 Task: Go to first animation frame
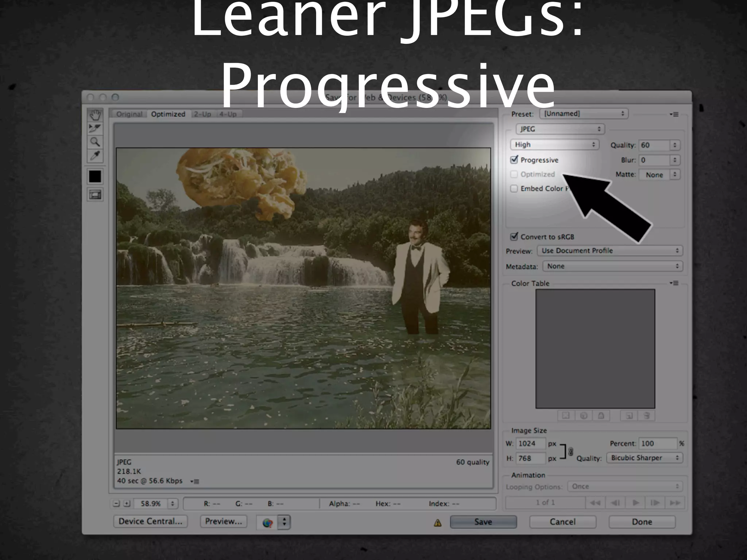tap(595, 503)
